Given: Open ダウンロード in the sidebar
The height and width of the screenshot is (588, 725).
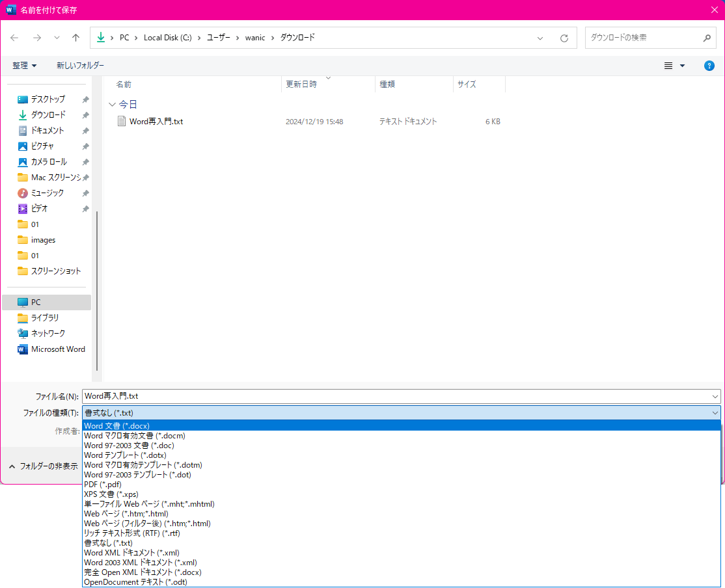Looking at the screenshot, I should tap(48, 114).
